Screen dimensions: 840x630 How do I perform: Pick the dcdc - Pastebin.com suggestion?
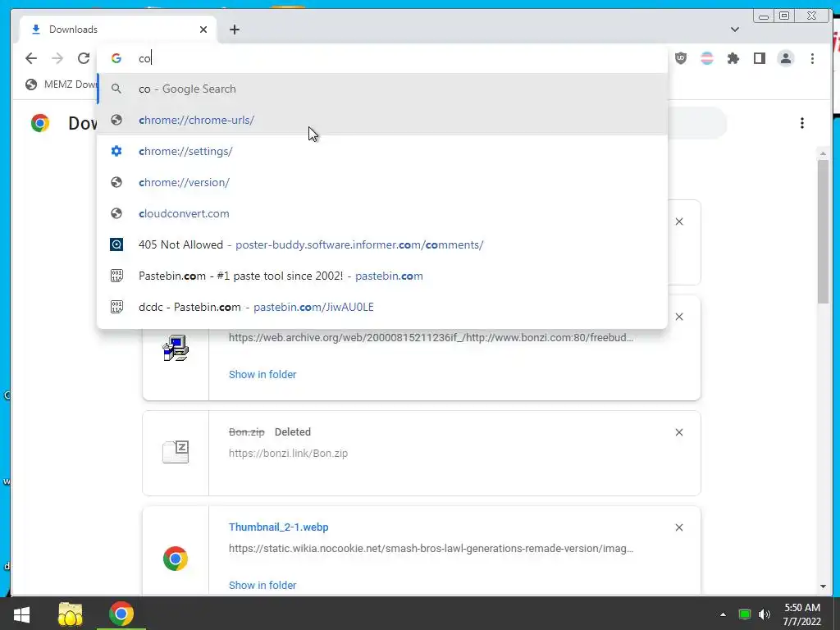[382, 307]
